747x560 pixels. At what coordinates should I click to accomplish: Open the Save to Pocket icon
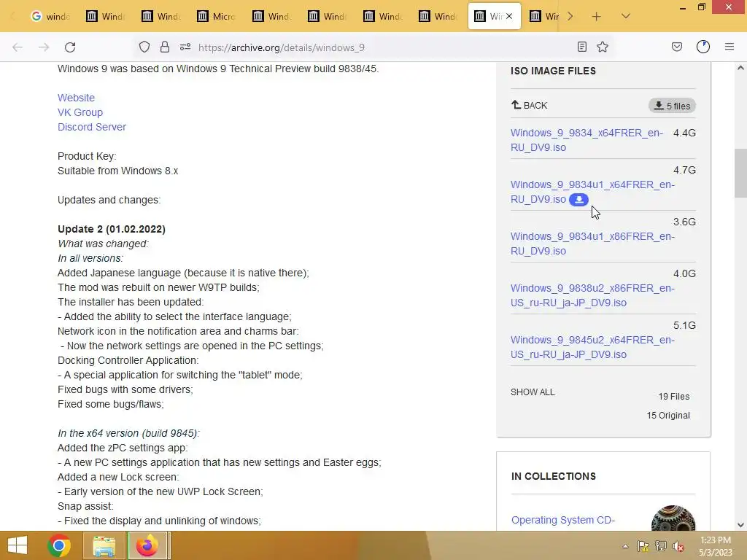coord(677,47)
